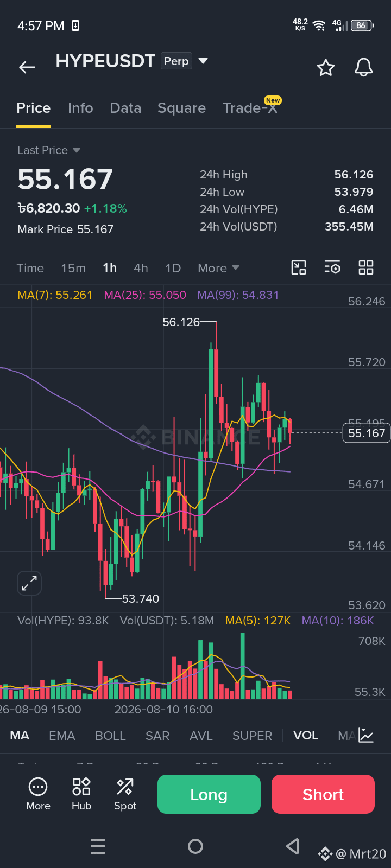Viewport: 391px width, 868px height.
Task: Open the Trade-X tab
Action: 250,108
